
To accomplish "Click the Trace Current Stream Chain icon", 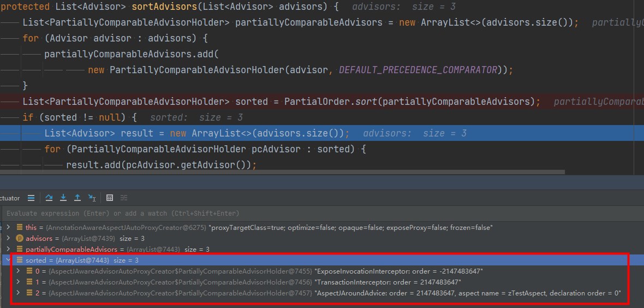I will click(x=124, y=198).
